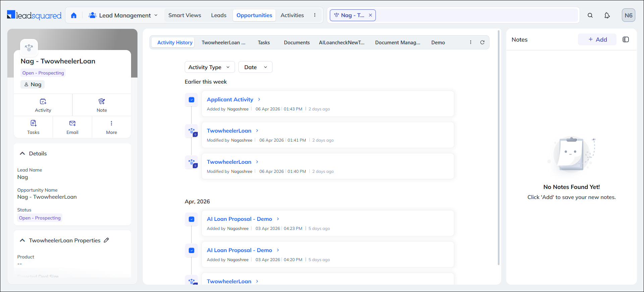The width and height of the screenshot is (644, 292).
Task: Refresh the activity history
Action: coord(482,42)
